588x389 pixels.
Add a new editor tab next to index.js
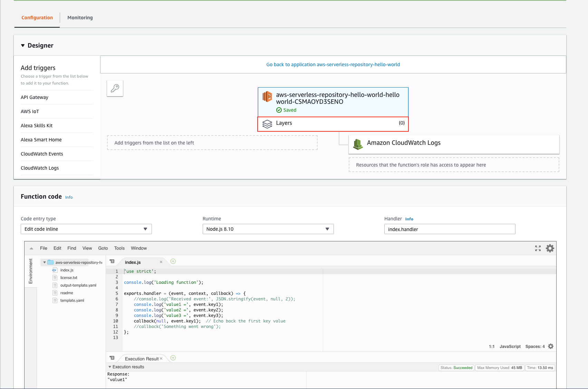(x=173, y=261)
